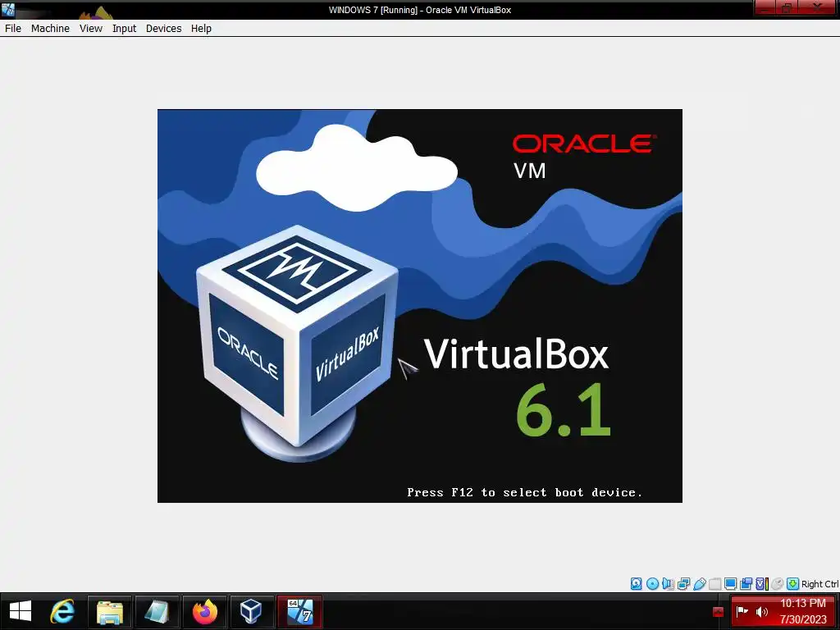Image resolution: width=840 pixels, height=630 pixels.
Task: Click the grayed mouse integration status icon
Action: (778, 584)
